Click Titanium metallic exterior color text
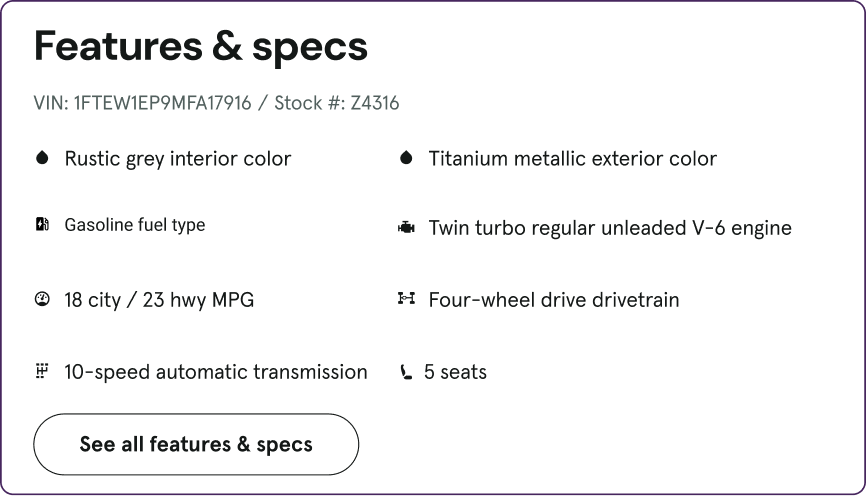 click(x=573, y=159)
